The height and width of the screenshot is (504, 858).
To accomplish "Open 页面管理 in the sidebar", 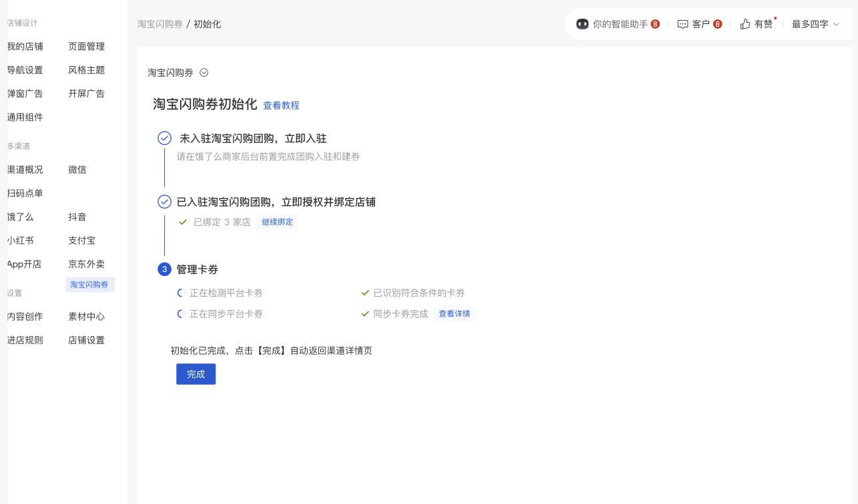I will (86, 47).
